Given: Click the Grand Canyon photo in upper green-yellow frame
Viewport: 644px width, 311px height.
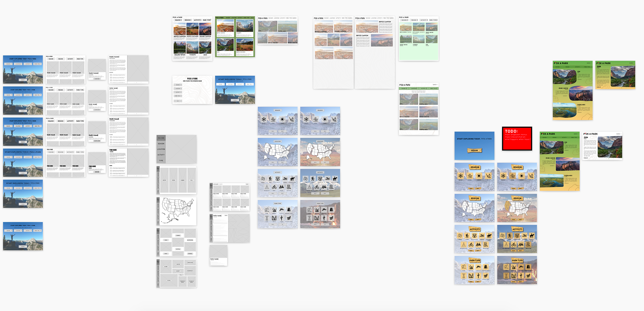Looking at the screenshot, I should tap(581, 94).
